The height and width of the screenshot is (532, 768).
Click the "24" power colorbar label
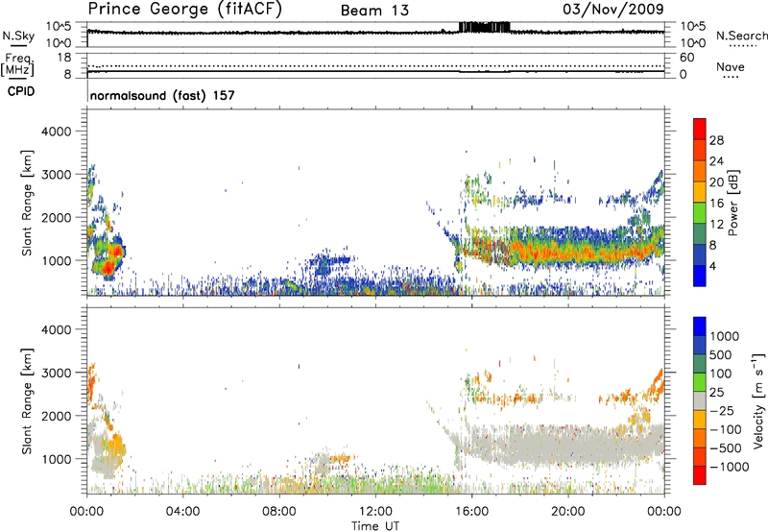click(x=716, y=161)
